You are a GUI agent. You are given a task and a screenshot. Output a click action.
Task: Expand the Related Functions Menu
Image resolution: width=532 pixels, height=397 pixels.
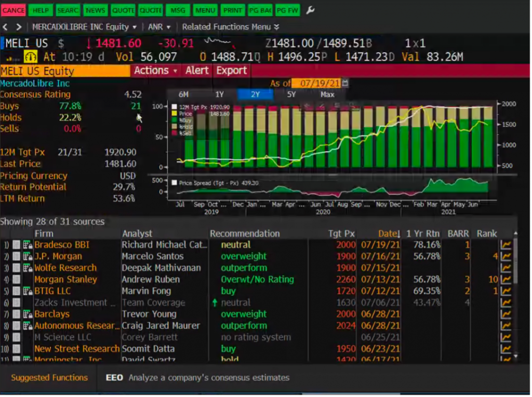231,27
